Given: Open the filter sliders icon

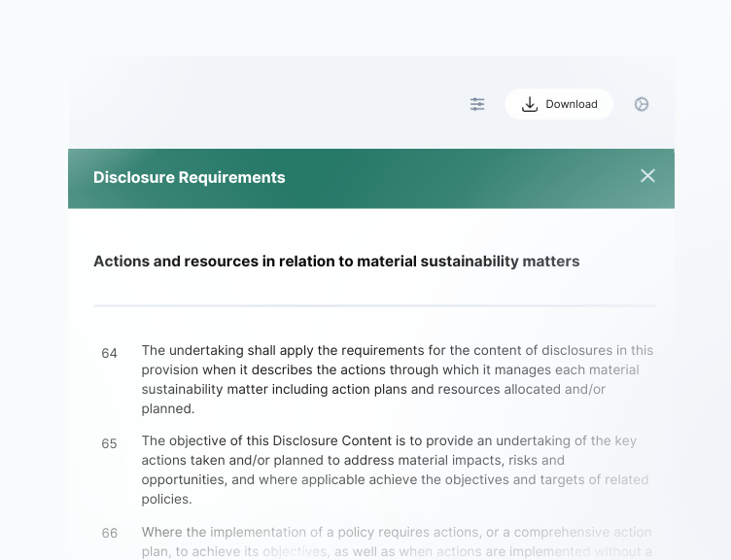Looking at the screenshot, I should pyautogui.click(x=477, y=104).
